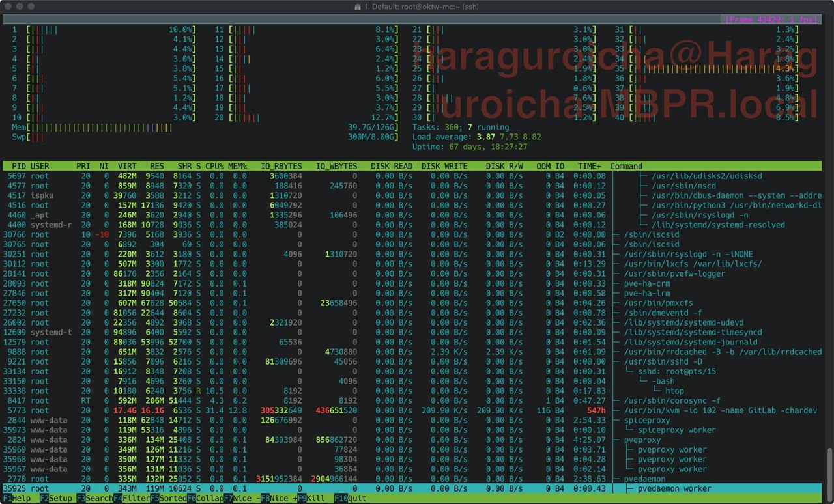Exit htop via F10 Quit
This screenshot has width=834, height=504.
click(350, 499)
